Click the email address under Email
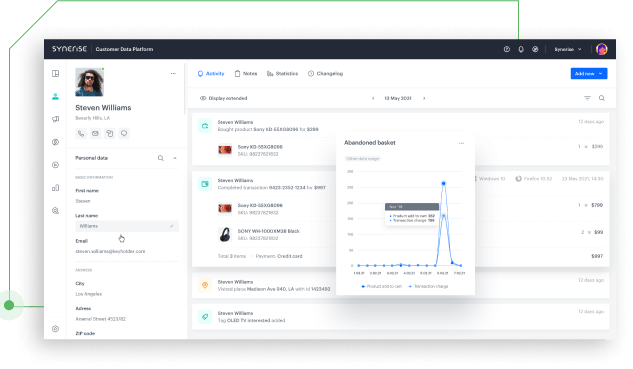The width and height of the screenshot is (633, 369). tap(110, 251)
